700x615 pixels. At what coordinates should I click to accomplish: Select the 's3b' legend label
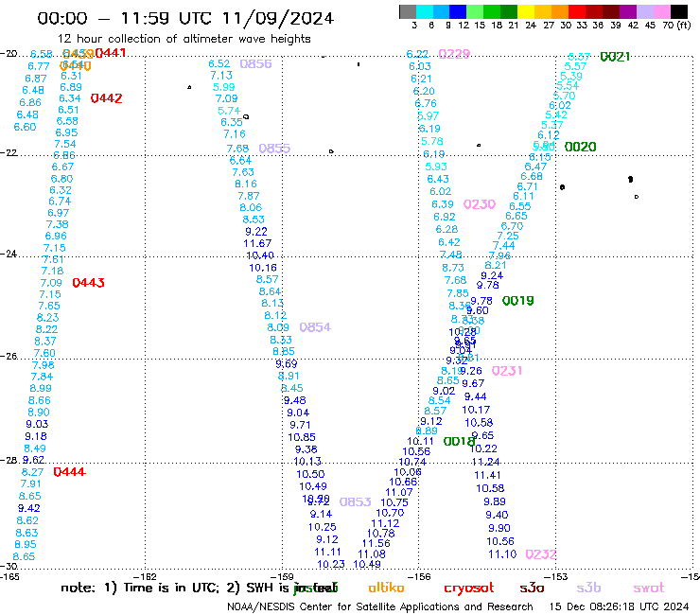[x=588, y=588]
